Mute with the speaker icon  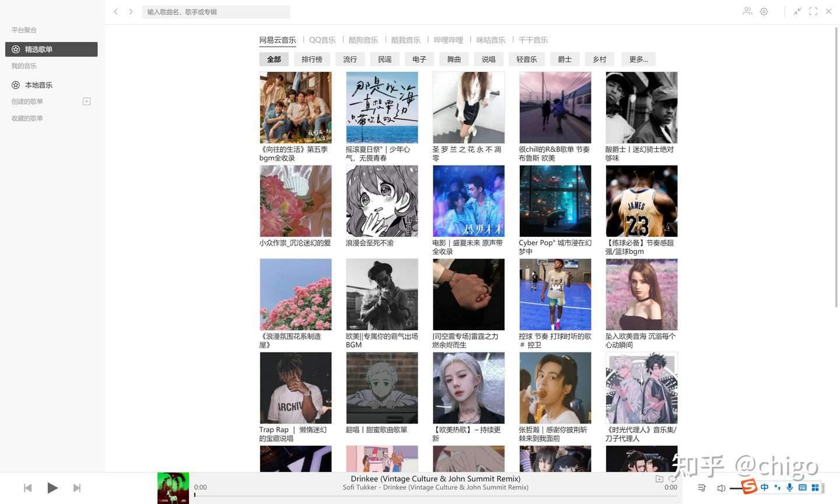coord(721,488)
